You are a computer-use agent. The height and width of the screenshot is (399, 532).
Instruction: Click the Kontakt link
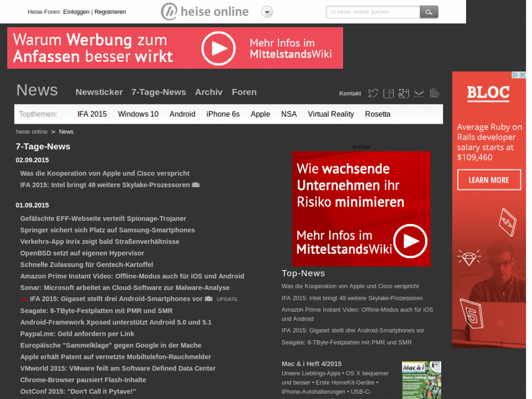pyautogui.click(x=350, y=94)
